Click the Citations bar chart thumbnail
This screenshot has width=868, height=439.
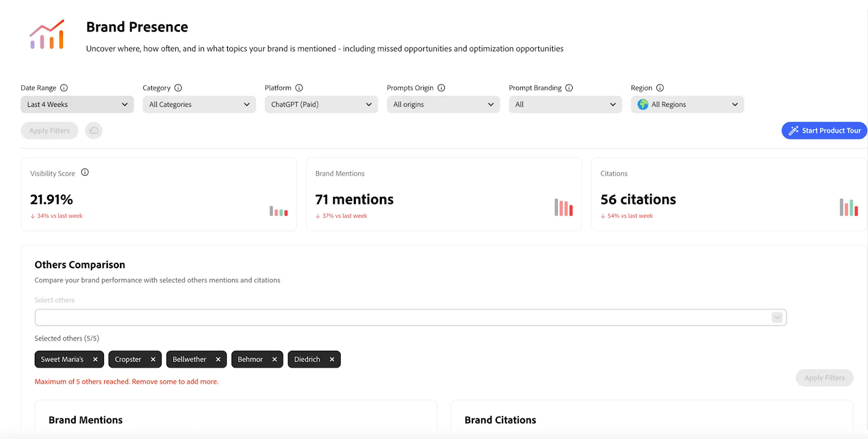848,208
